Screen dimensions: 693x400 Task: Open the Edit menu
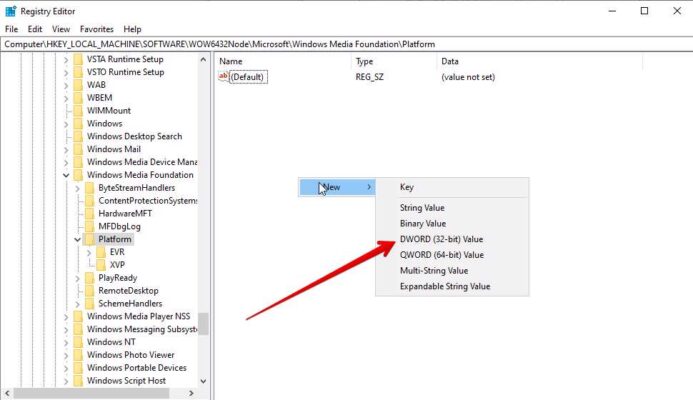(x=35, y=29)
